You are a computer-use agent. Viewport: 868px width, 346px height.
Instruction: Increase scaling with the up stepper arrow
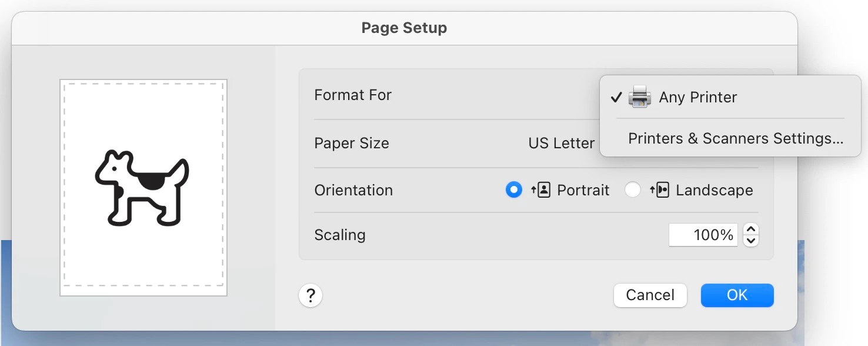coord(751,229)
